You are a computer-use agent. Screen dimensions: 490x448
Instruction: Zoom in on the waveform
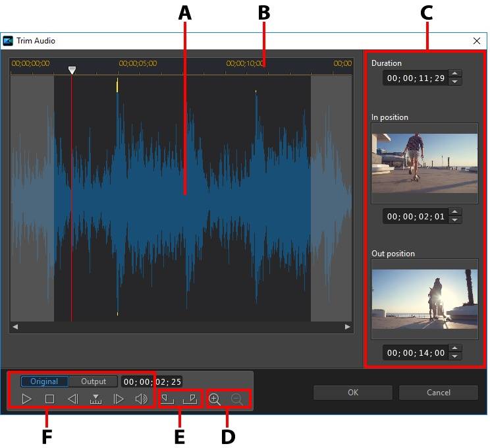pos(215,399)
